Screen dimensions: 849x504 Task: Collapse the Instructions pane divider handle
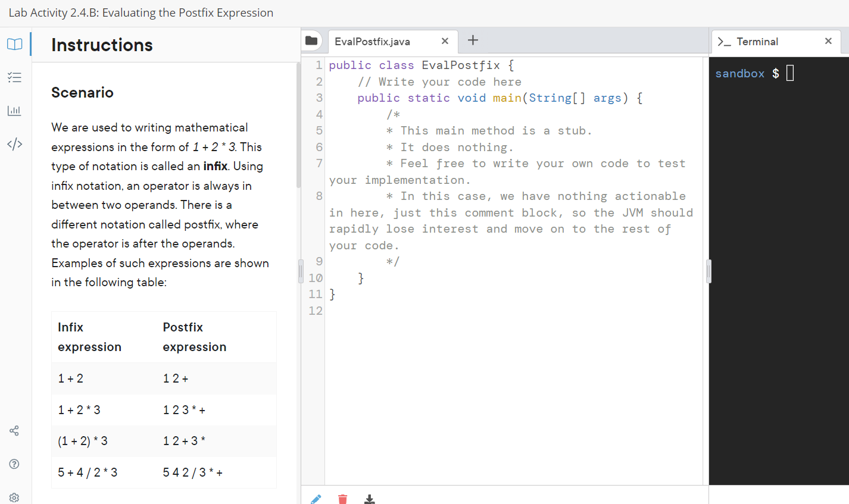point(299,271)
